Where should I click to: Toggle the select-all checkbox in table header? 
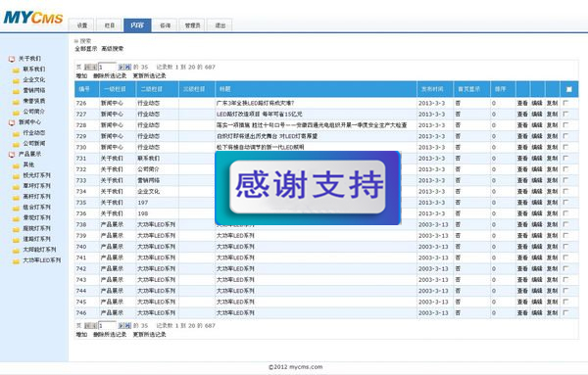click(568, 89)
